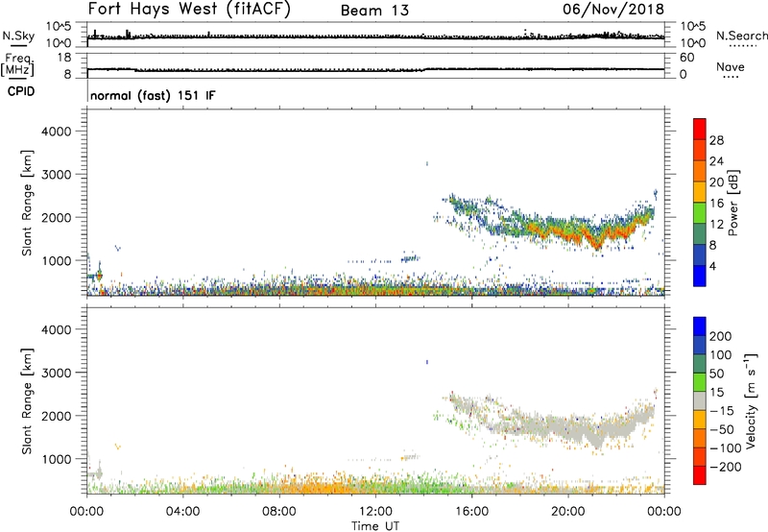Click 'Slant Range [km]' label of velocity panel

click(x=27, y=401)
